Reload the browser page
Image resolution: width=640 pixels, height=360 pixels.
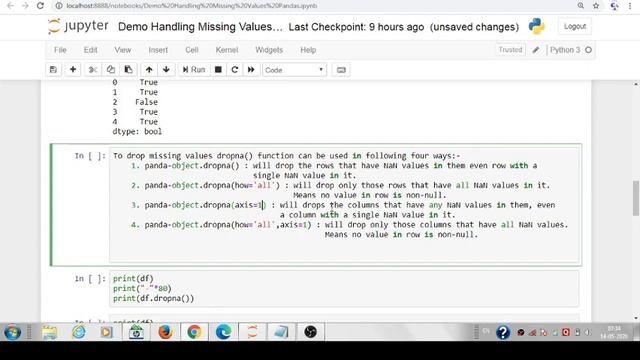(40, 6)
